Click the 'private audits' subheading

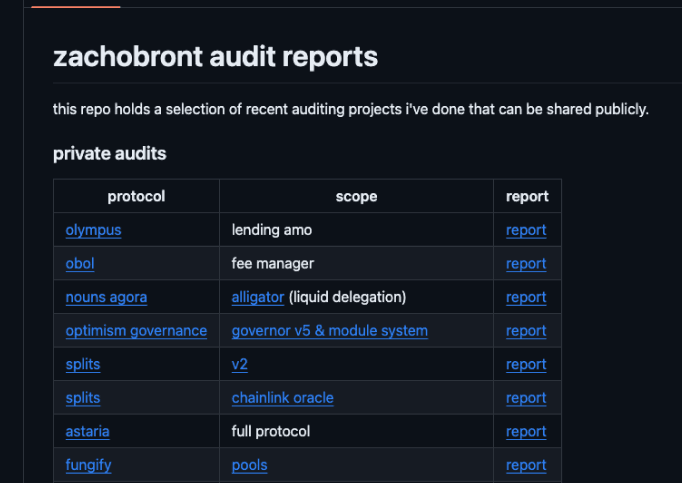[110, 153]
